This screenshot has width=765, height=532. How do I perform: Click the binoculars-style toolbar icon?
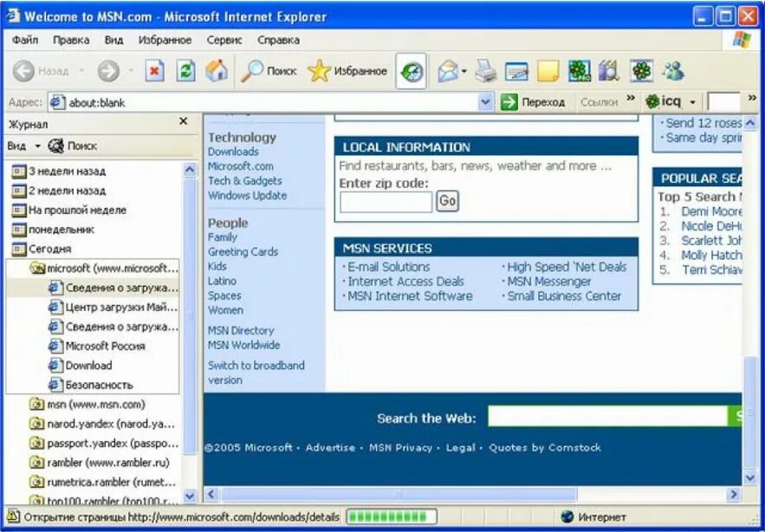609,72
